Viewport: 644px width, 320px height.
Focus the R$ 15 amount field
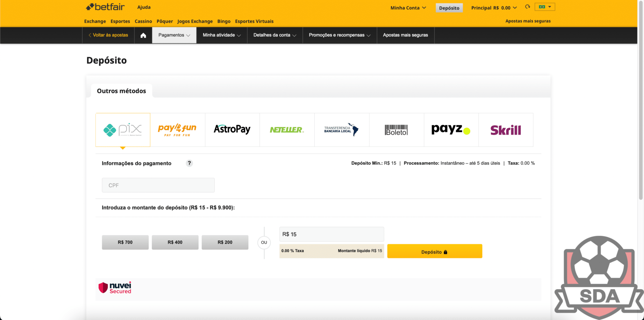[331, 234]
